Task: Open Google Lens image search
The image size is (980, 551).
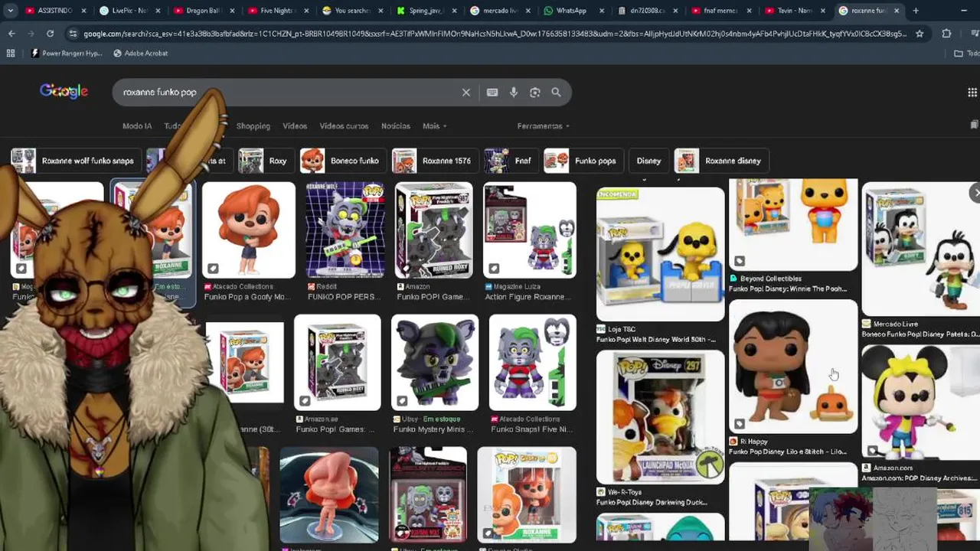Action: pos(535,93)
